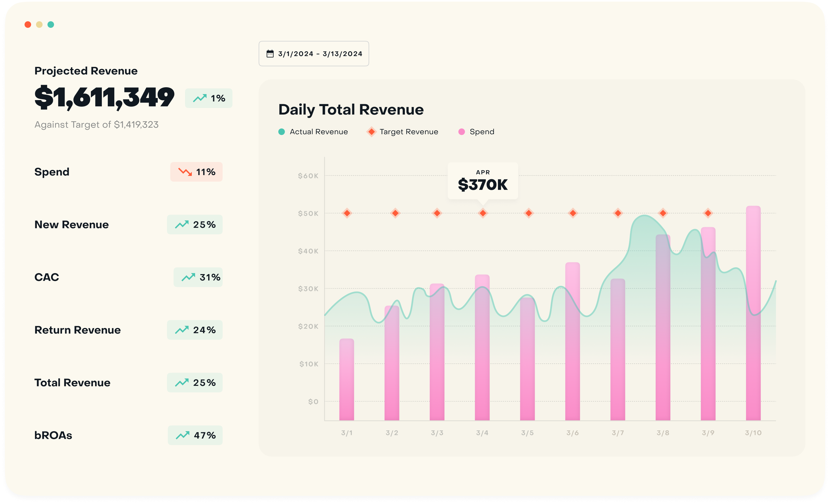Click the trend arrow on Return Revenue badge
This screenshot has width=830, height=504.
181,330
